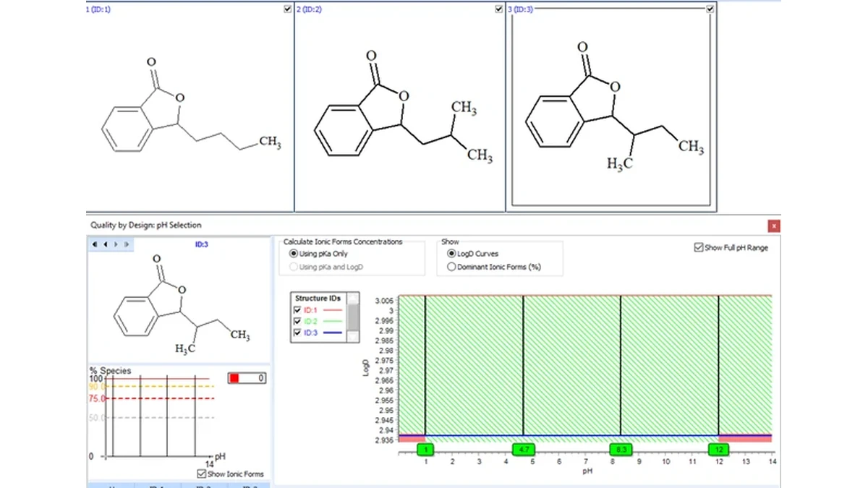Click the Structure IDs legend scrollbar
This screenshot has width=868, height=488.
click(354, 317)
